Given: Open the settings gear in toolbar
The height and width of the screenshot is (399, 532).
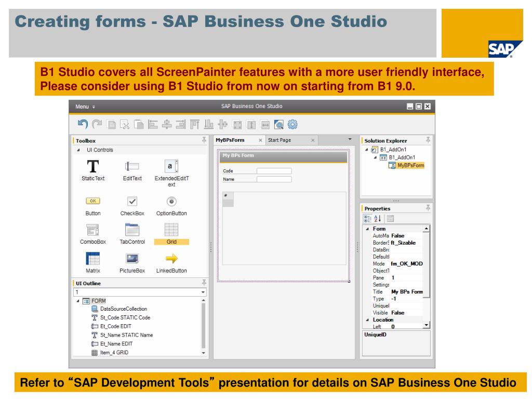Looking at the screenshot, I should pyautogui.click(x=292, y=125).
